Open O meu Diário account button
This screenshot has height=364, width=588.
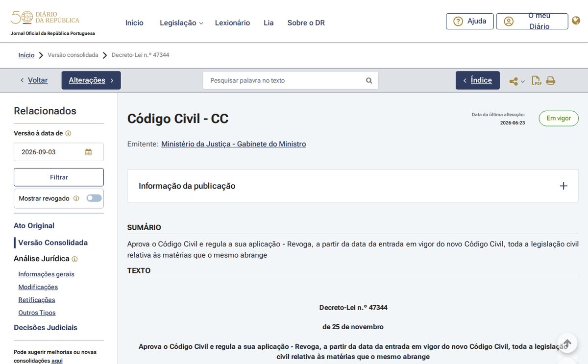[x=532, y=21]
